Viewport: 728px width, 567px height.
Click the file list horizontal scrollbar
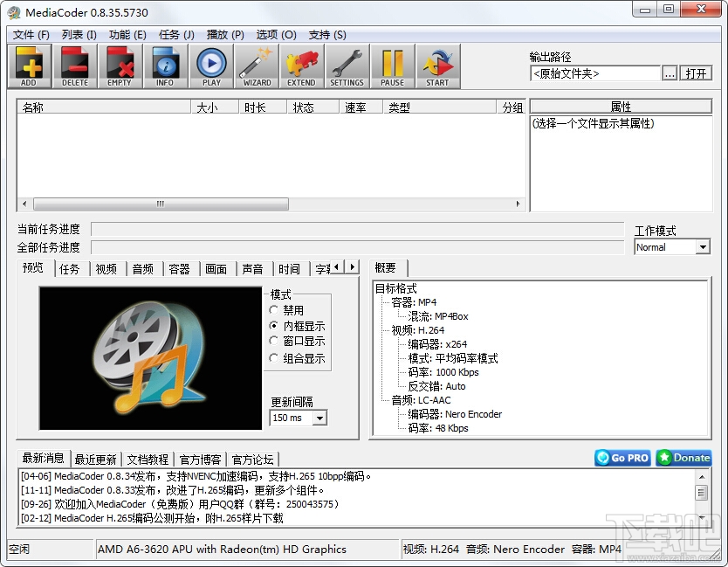271,204
